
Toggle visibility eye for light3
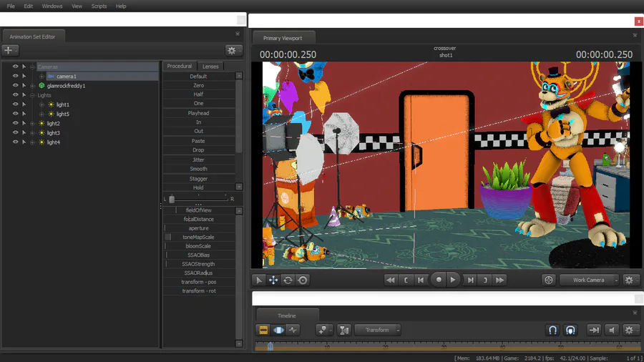click(x=15, y=132)
